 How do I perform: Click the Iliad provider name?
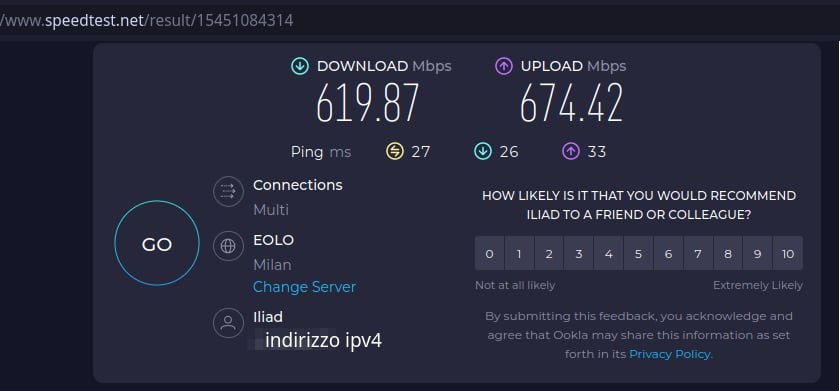(268, 317)
